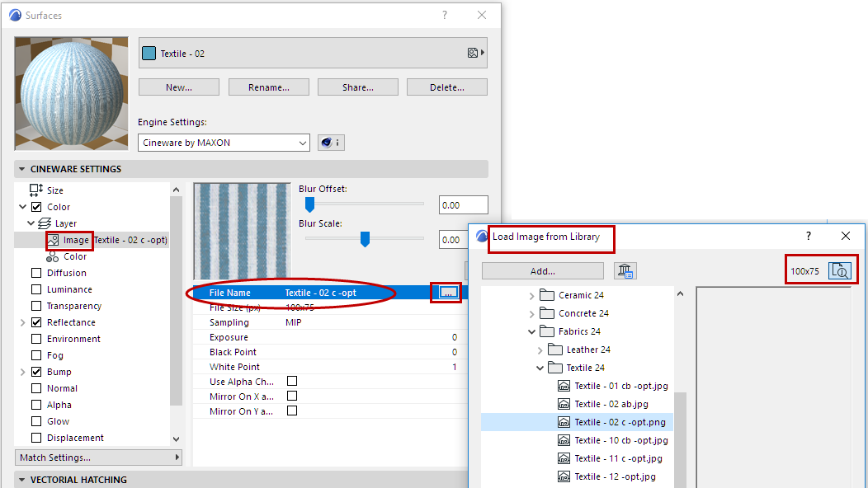This screenshot has height=488, width=868.
Task: Uncheck the Bump channel checkbox
Action: (36, 372)
